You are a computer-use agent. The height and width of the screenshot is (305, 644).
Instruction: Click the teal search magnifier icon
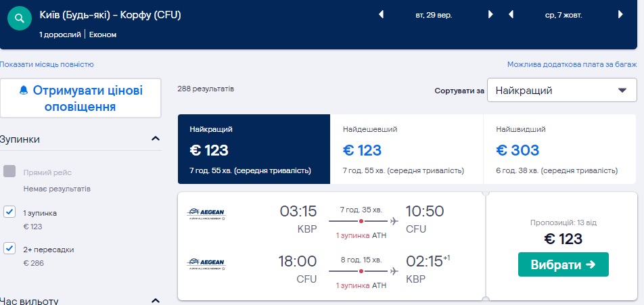tap(21, 20)
